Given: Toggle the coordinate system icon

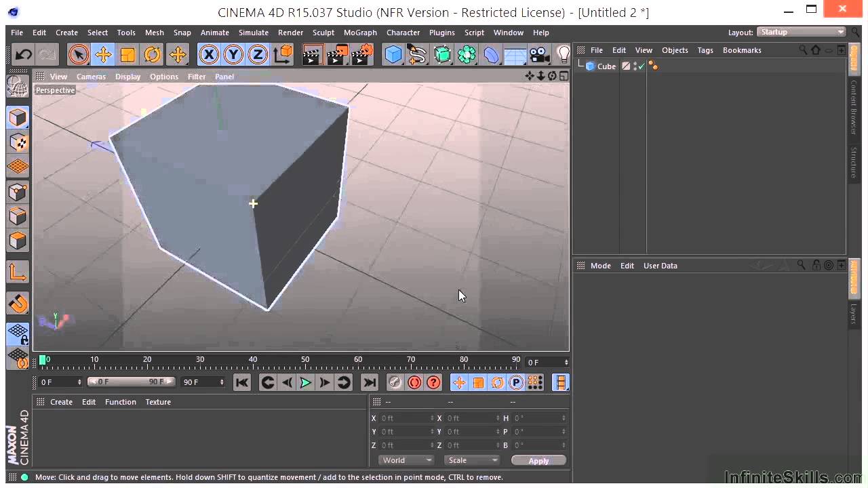Looking at the screenshot, I should (283, 54).
